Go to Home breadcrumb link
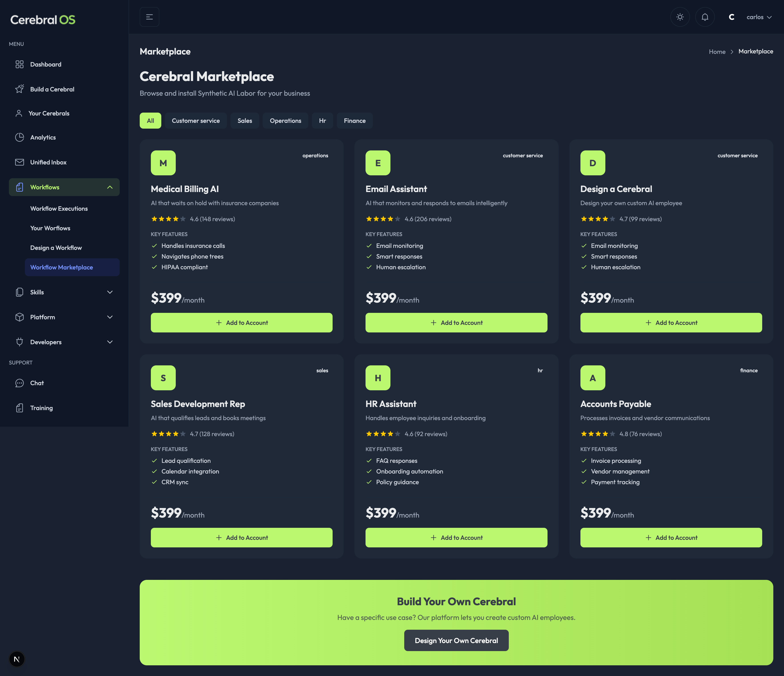Screen dimensions: 784x676 pyautogui.click(x=717, y=51)
